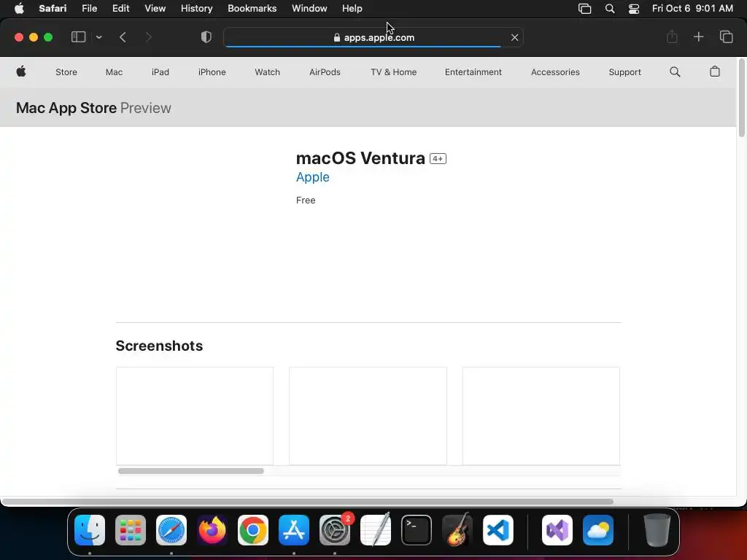Open the Window menu

click(309, 9)
